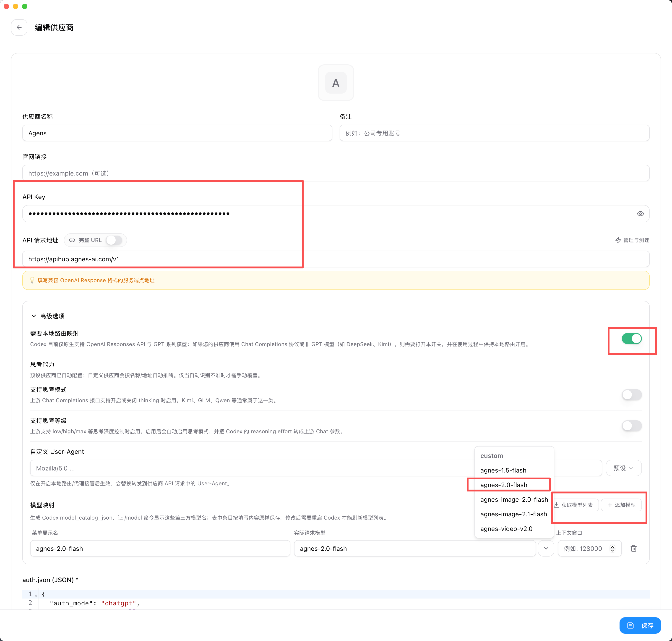
Task: Focus the 实际请求模型 text field
Action: pos(415,548)
